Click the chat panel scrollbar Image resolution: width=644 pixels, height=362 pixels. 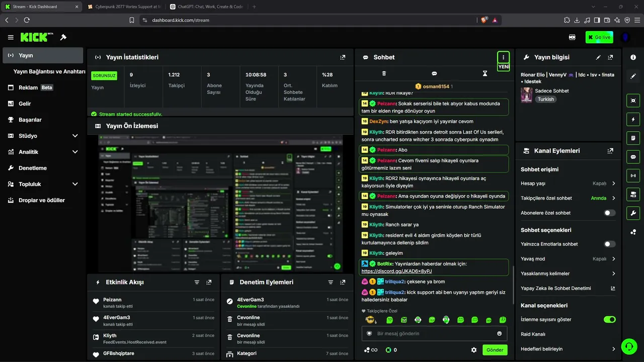click(513, 284)
